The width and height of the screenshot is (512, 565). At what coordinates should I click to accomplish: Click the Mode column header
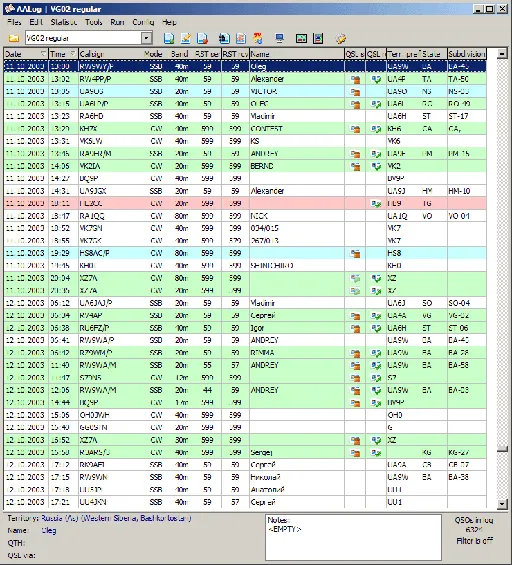point(153,54)
